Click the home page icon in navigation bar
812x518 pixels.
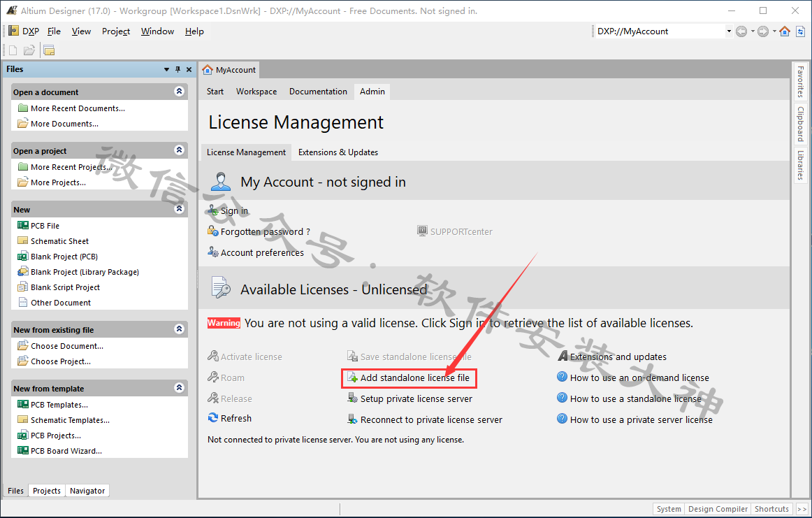point(785,31)
